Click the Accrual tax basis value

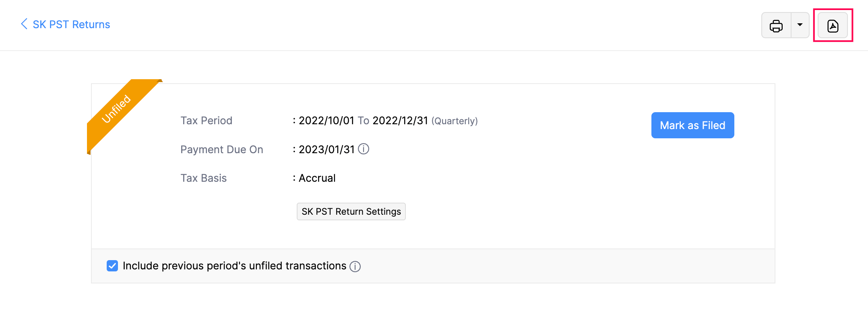pyautogui.click(x=317, y=178)
